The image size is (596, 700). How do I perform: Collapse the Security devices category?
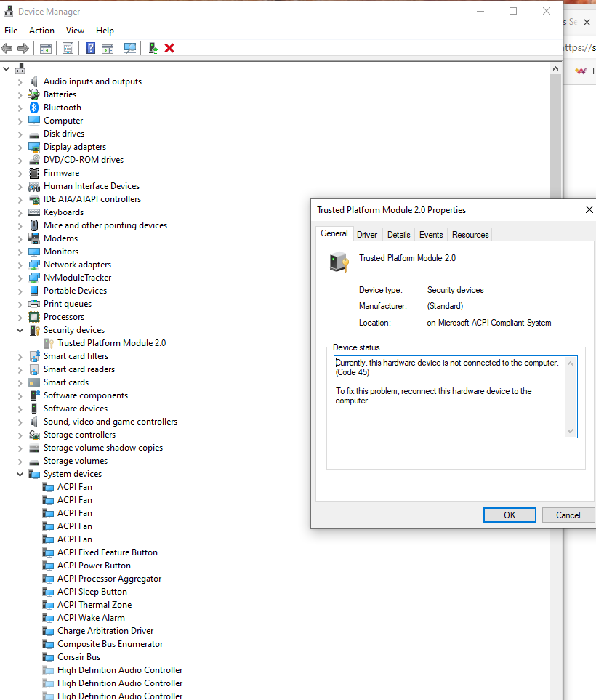[19, 329]
